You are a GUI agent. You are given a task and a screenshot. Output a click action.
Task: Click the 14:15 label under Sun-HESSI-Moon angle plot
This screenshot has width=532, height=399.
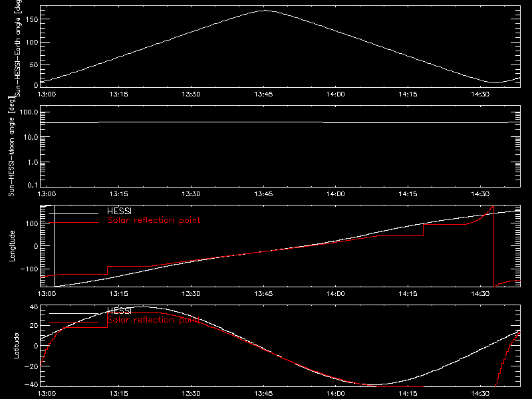[x=408, y=194]
